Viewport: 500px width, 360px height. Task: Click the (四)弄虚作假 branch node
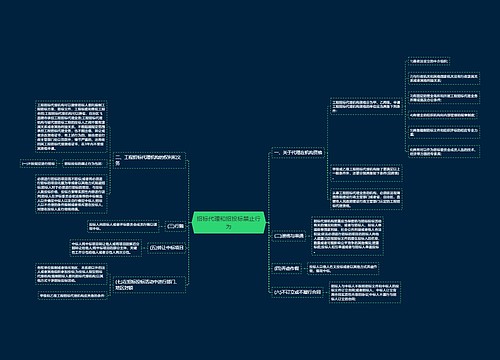coord(286,268)
